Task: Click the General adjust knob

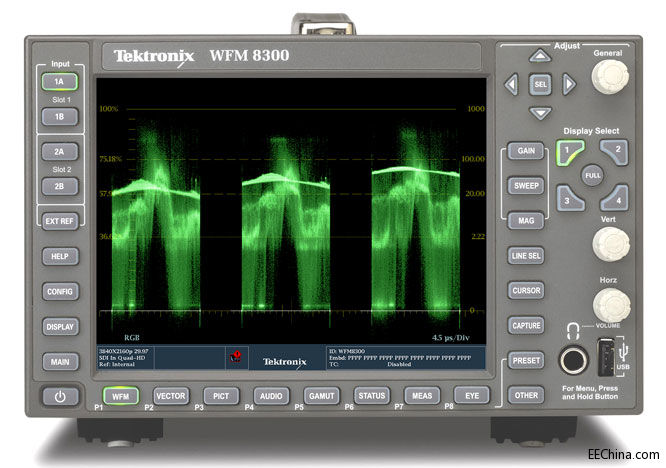Action: click(610, 77)
